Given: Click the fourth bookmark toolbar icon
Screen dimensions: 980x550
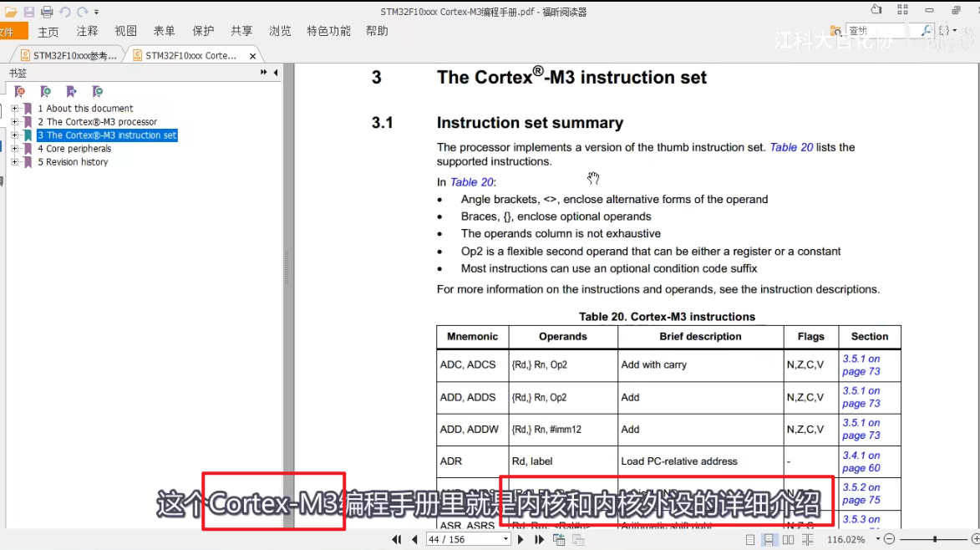Looking at the screenshot, I should 97,92.
